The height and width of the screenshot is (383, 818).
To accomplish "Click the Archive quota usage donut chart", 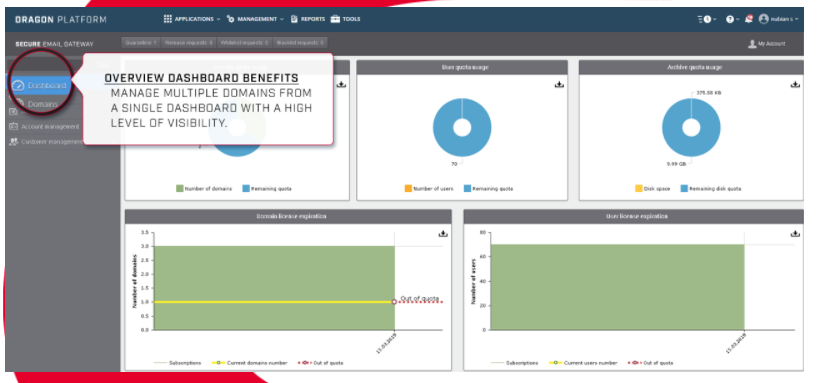I will pyautogui.click(x=691, y=127).
